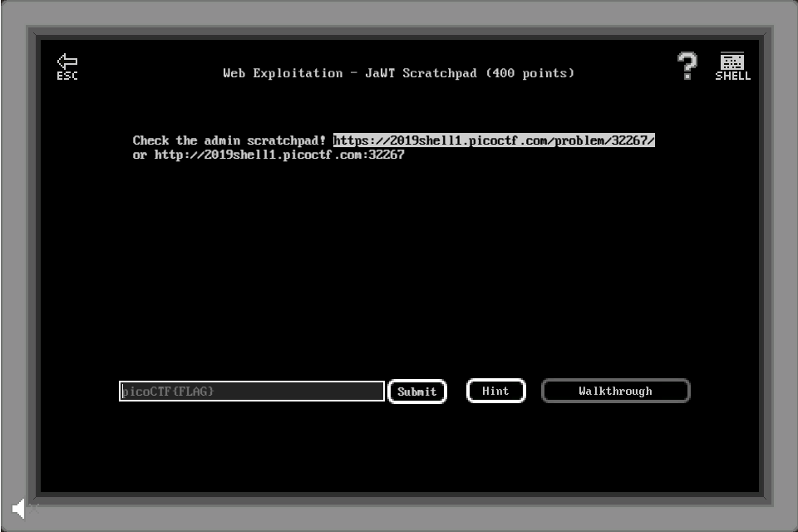The height and width of the screenshot is (532, 798).
Task: Focus the picoCTF{FLAG} input field
Action: (x=252, y=391)
